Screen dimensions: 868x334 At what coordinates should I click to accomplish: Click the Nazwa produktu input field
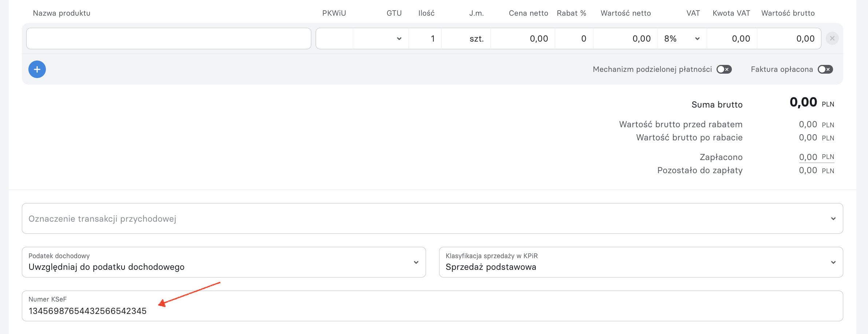(x=169, y=39)
